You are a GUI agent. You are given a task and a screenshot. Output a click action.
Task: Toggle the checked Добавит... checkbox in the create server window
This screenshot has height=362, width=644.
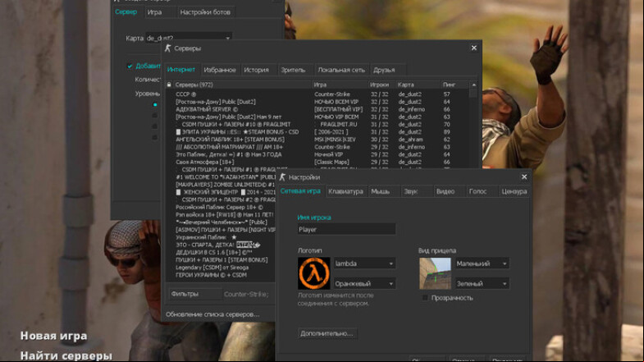pos(130,66)
